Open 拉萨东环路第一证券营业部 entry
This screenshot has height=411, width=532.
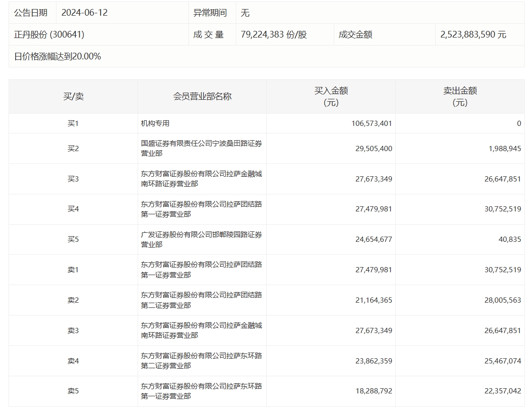(x=201, y=391)
